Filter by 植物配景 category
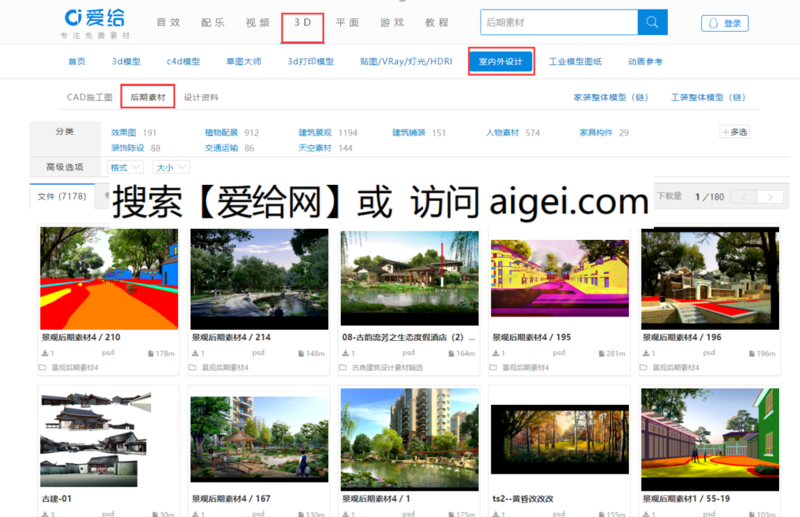 coord(221,133)
